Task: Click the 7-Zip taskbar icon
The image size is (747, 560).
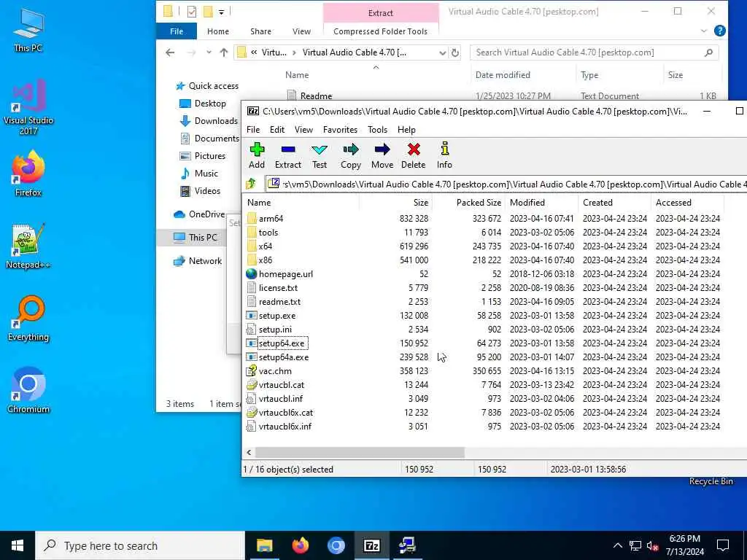Action: click(371, 545)
